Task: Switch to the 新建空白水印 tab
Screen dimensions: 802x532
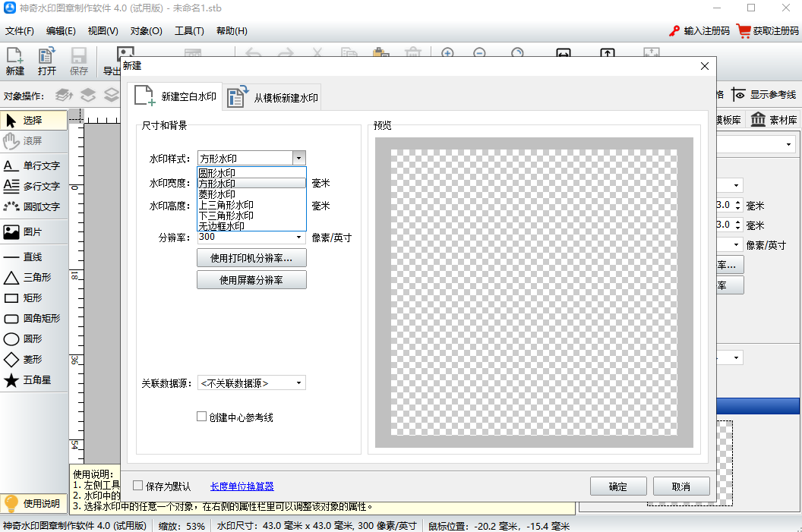Action: [175, 96]
